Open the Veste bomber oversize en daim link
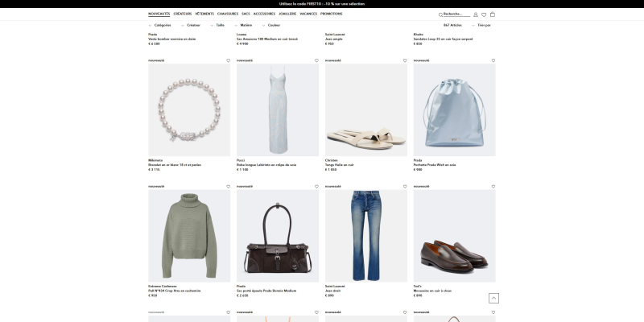This screenshot has width=644, height=322. [x=172, y=39]
